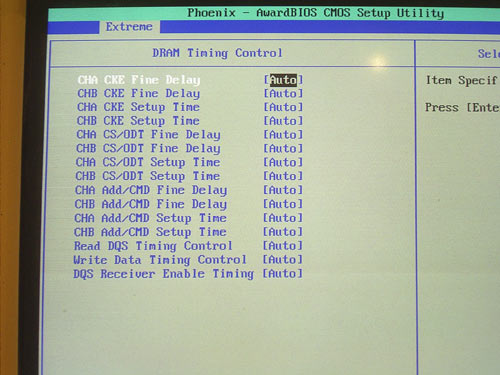
Task: Click the Item Specific help text
Action: click(462, 80)
